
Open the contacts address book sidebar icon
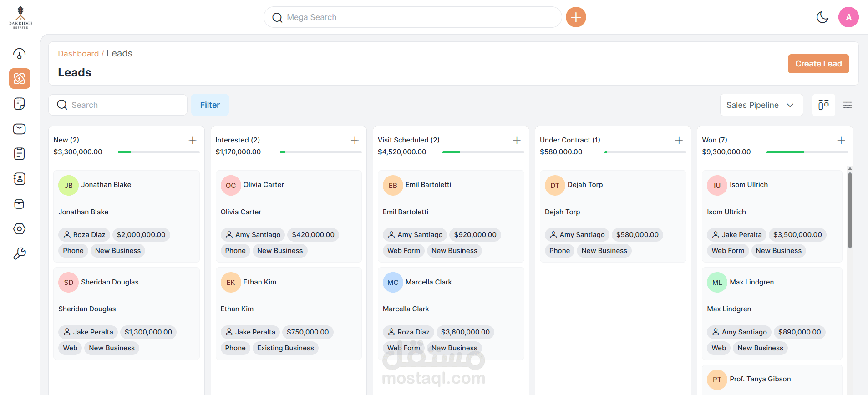pyautogui.click(x=19, y=179)
